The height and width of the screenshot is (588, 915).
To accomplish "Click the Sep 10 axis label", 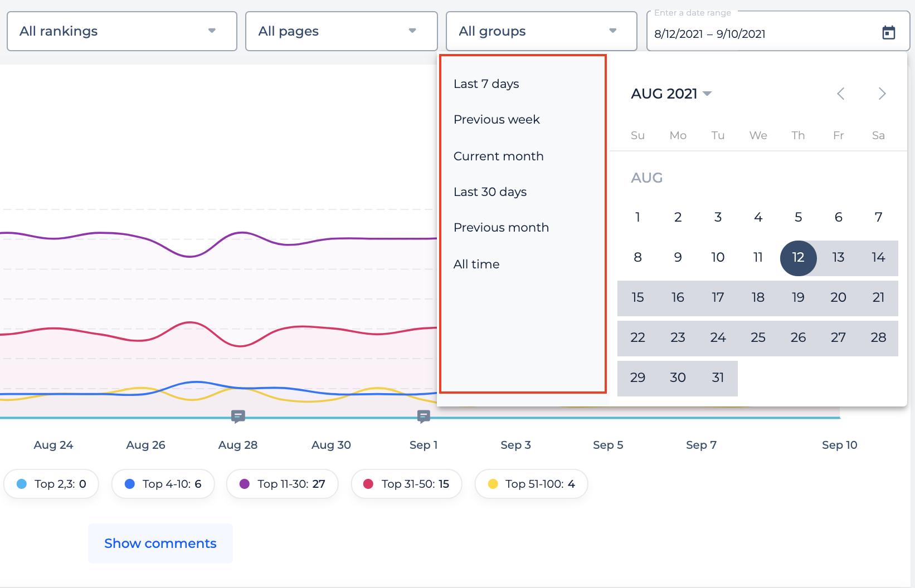I will 839,445.
